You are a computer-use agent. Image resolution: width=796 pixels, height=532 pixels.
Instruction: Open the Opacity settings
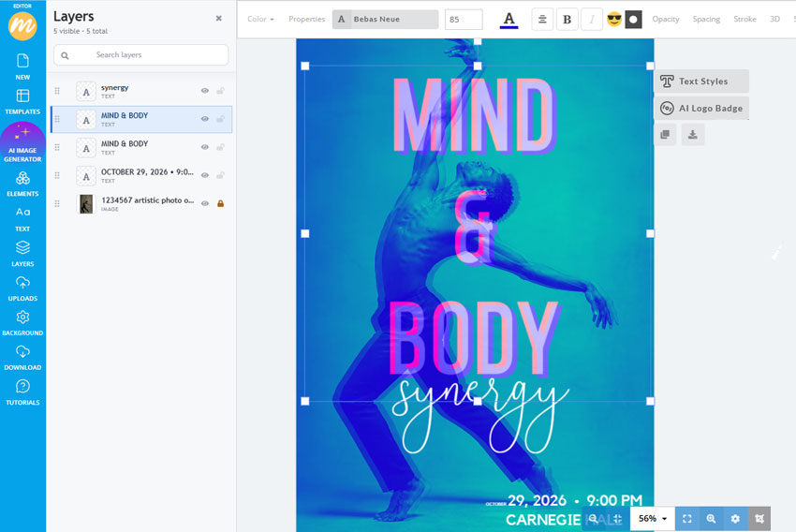click(x=666, y=20)
